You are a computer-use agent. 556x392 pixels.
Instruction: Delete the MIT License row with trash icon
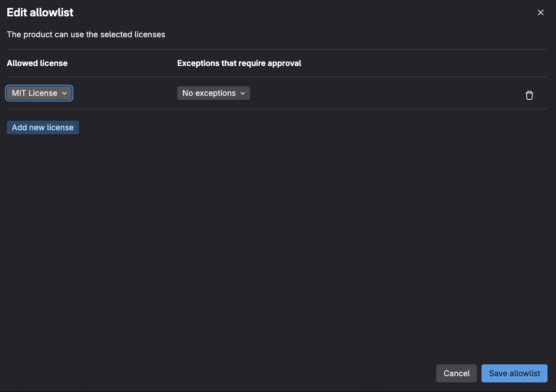coord(529,95)
